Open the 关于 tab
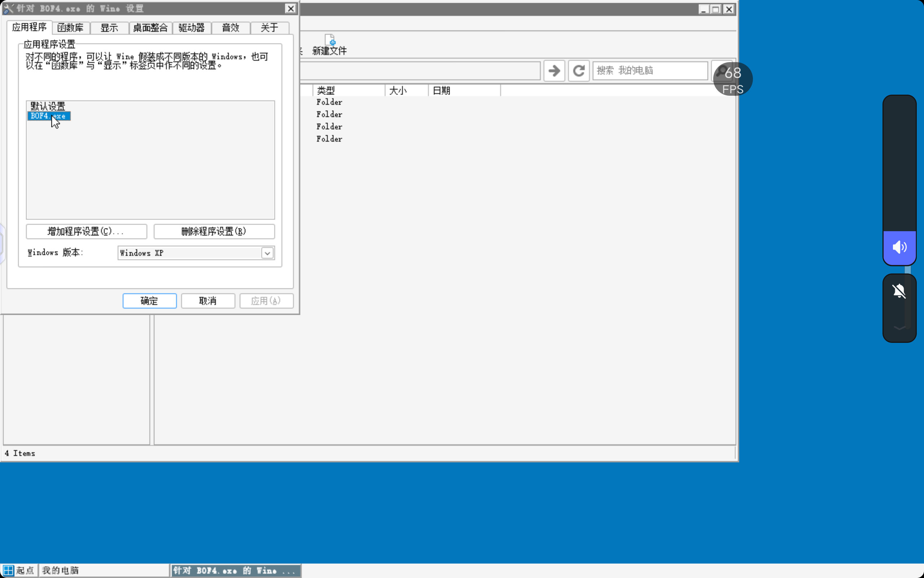Image resolution: width=924 pixels, height=578 pixels. tap(270, 28)
